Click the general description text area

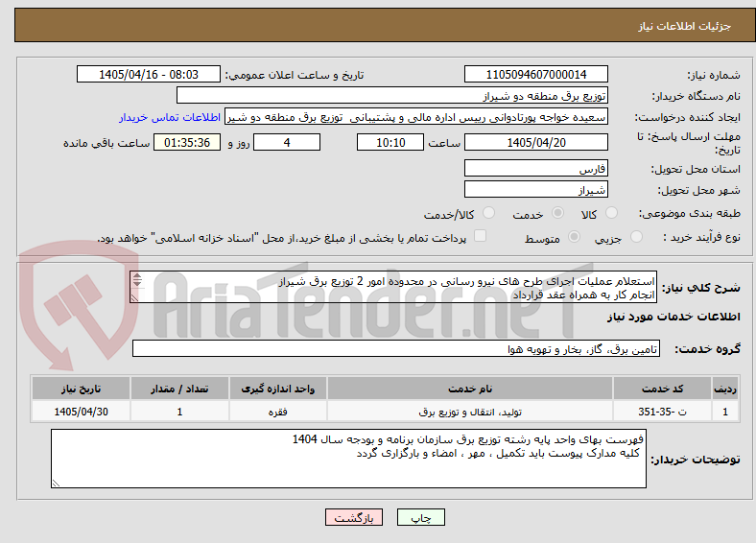click(x=393, y=287)
